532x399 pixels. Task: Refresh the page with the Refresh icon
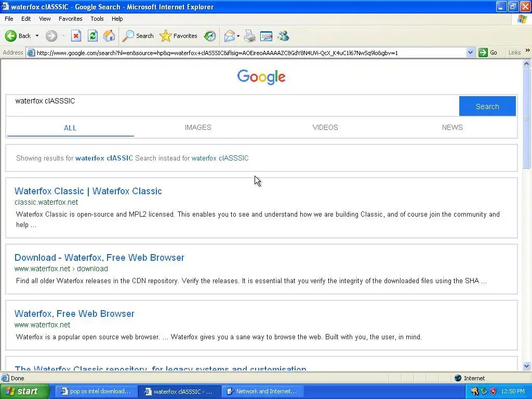92,36
